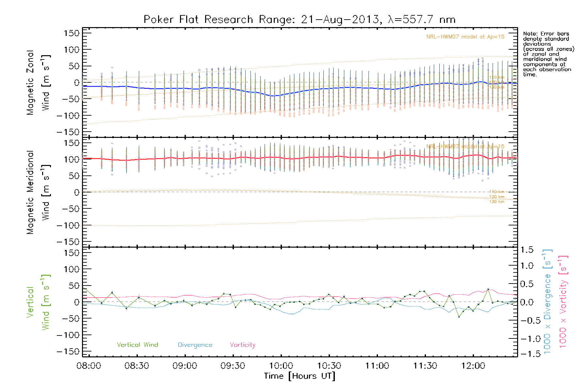Screen dimensions: 588x392
Task: Click the error bars note text
Action: tap(548, 54)
